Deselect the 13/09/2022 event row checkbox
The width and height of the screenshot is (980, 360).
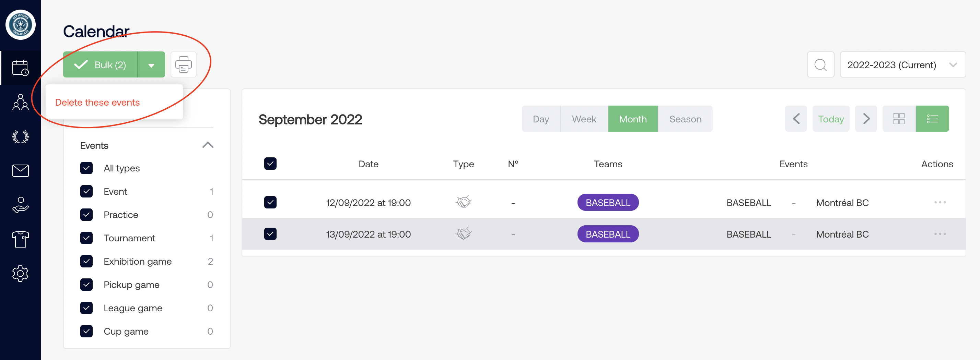[x=270, y=234]
